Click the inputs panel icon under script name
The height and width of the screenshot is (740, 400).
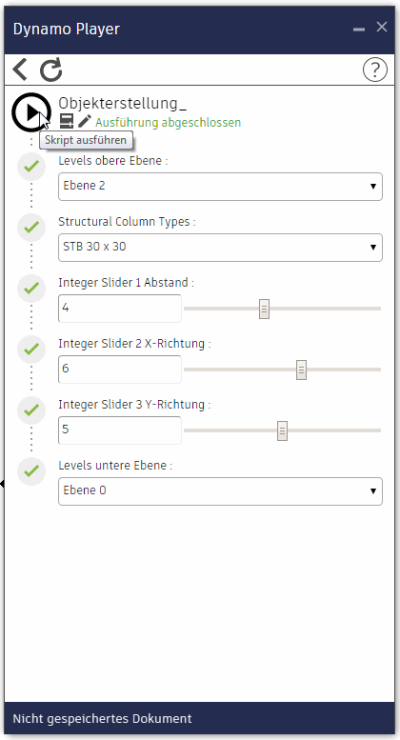tap(67, 121)
